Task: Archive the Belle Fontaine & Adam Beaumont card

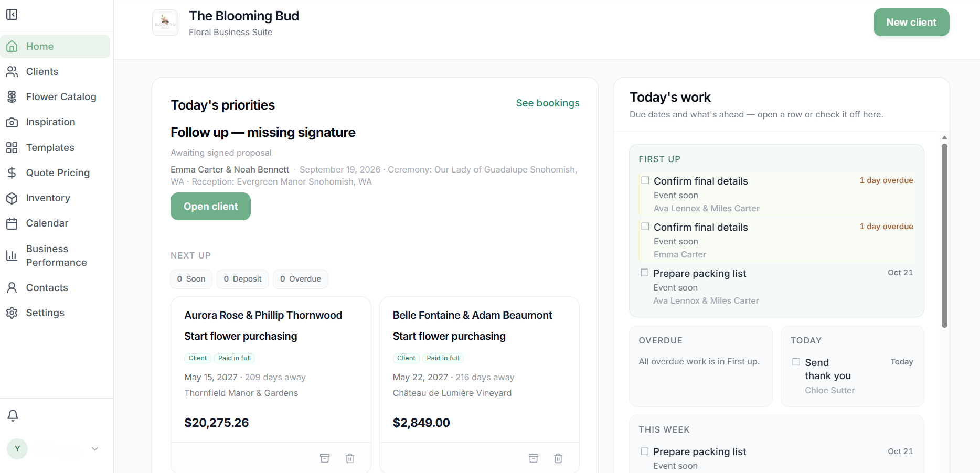Action: pos(534,458)
